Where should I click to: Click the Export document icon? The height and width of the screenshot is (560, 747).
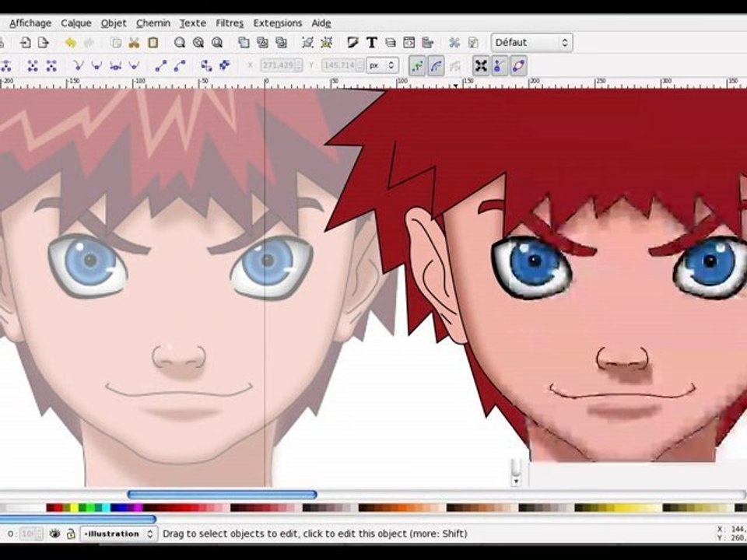[44, 43]
